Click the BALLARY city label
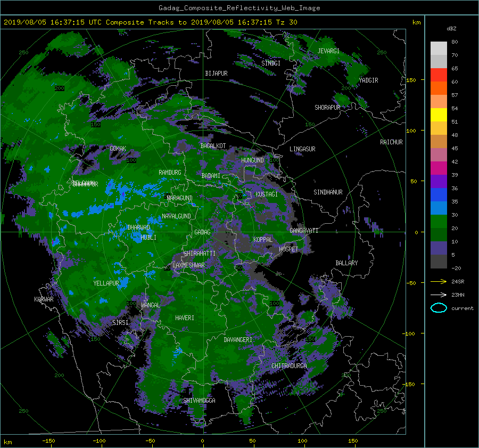This screenshot has height=448, width=479. click(x=346, y=263)
